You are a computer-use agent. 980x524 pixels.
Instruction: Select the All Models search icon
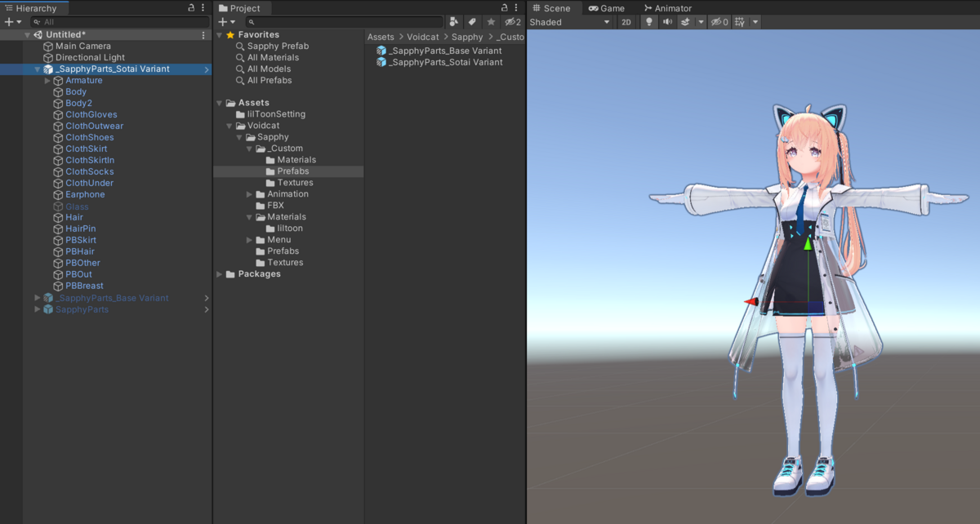240,69
